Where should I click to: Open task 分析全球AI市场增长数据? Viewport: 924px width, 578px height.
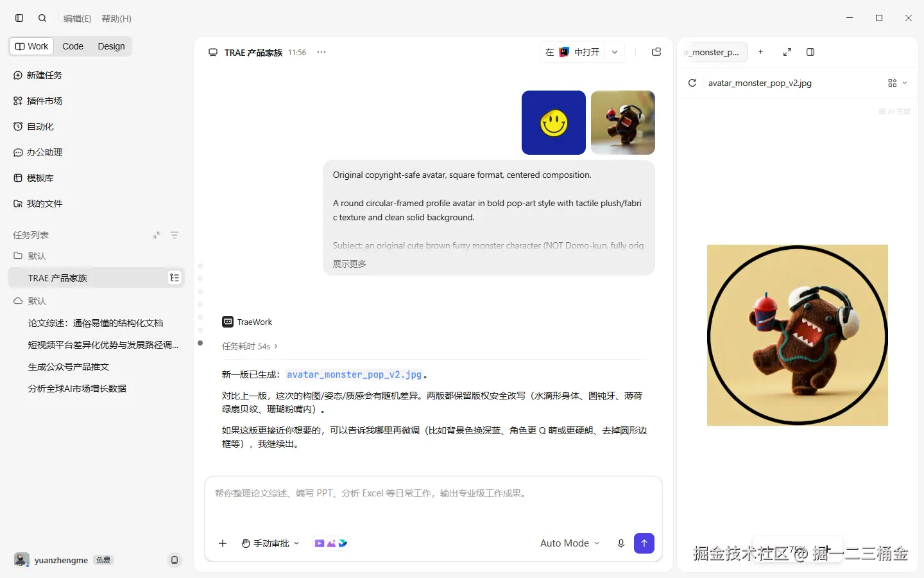(x=77, y=389)
